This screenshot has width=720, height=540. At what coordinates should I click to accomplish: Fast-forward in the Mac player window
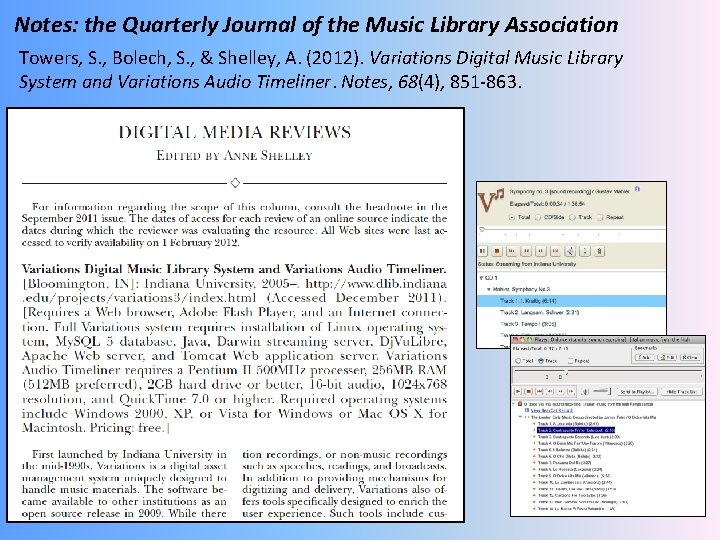pyautogui.click(x=560, y=391)
